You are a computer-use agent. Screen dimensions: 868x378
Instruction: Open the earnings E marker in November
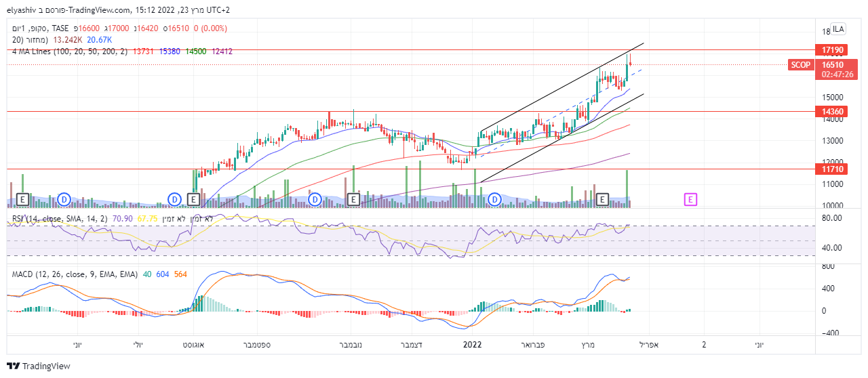pyautogui.click(x=353, y=199)
